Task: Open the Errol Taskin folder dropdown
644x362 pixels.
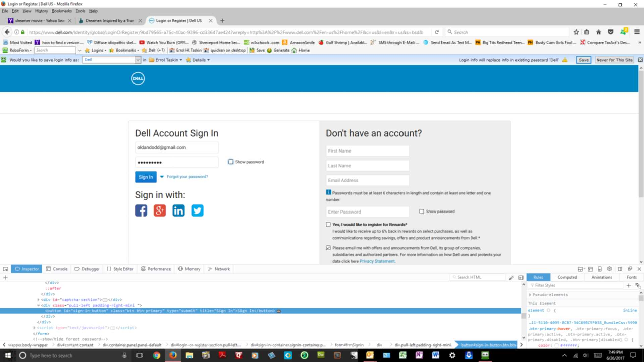Action: click(166, 60)
